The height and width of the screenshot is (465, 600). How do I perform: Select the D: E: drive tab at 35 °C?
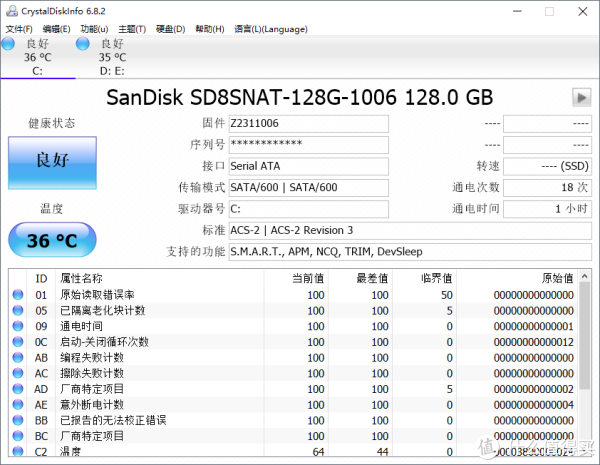coord(112,57)
